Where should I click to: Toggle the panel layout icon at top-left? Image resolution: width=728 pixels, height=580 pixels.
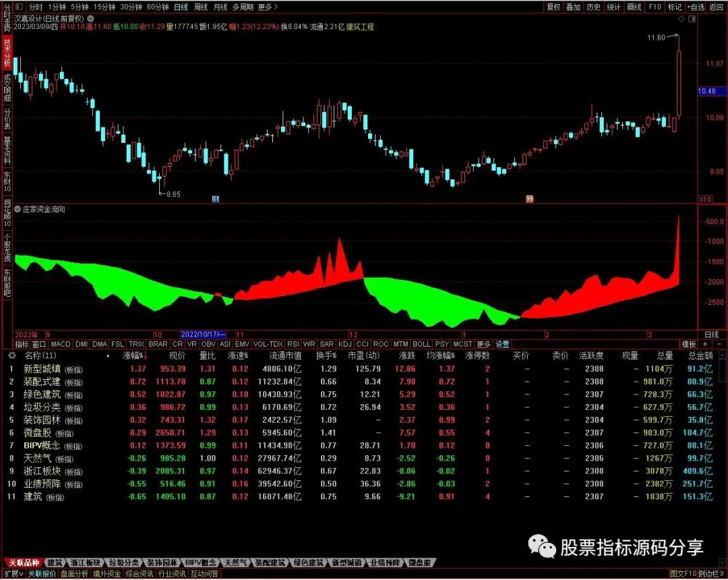click(19, 7)
